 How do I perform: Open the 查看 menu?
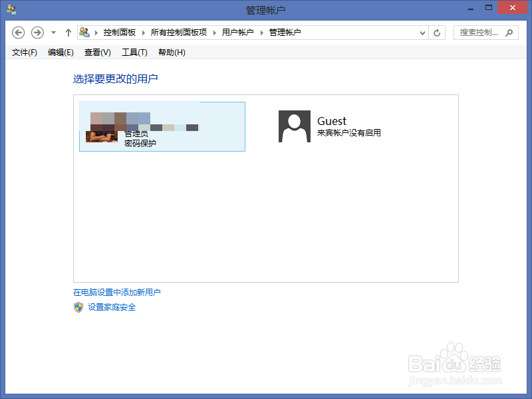[96, 53]
